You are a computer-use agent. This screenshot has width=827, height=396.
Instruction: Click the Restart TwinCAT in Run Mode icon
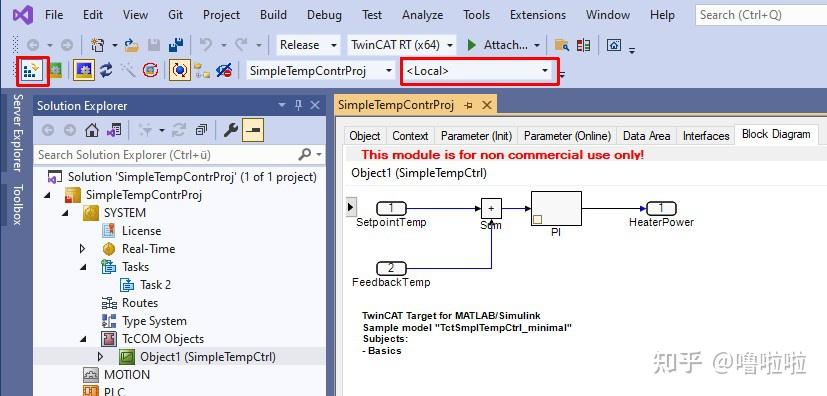pyautogui.click(x=55, y=71)
